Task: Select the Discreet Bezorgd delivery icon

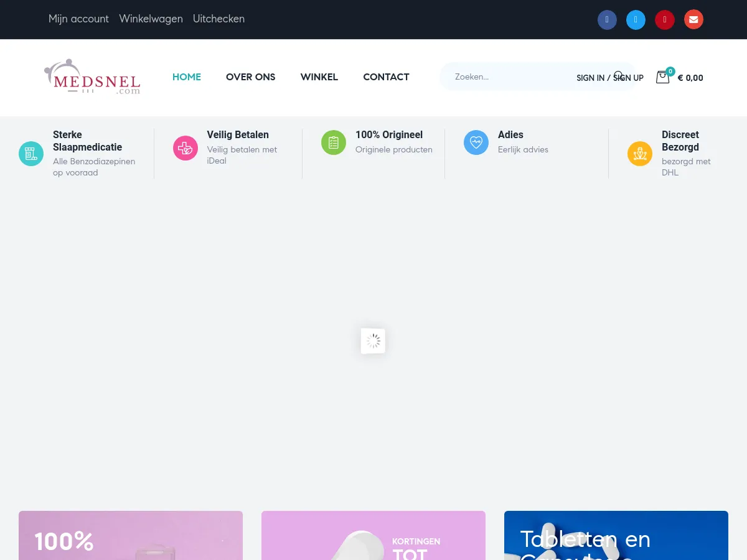Action: 639,153
